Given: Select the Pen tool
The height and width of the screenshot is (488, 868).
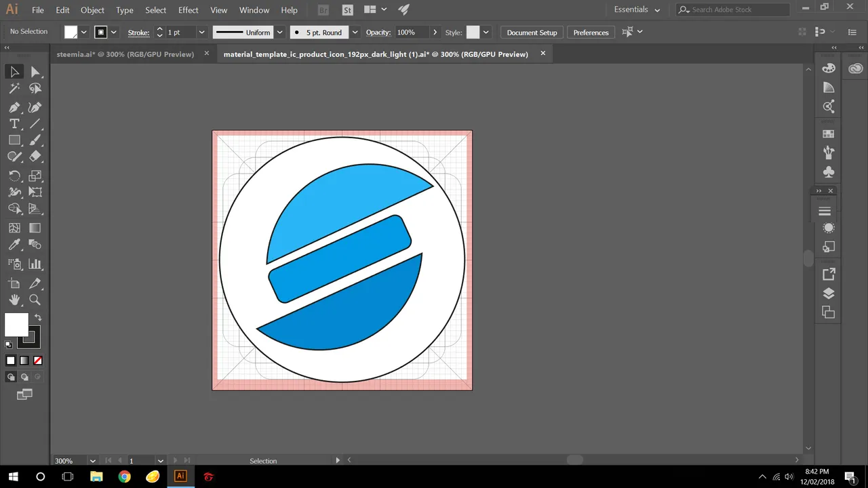Looking at the screenshot, I should pos(14,108).
